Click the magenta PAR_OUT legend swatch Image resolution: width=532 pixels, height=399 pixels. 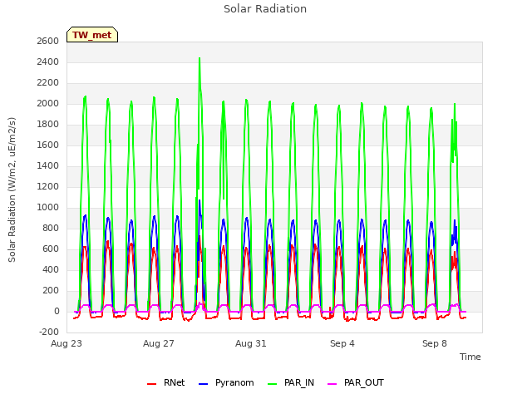(332, 384)
